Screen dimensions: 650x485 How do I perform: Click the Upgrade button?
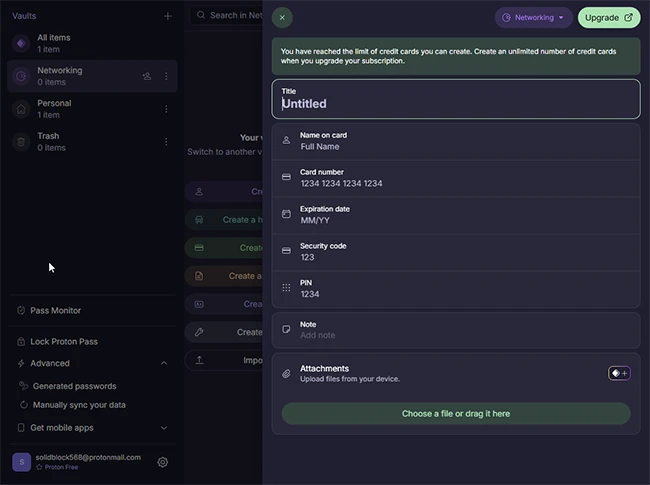pyautogui.click(x=608, y=17)
